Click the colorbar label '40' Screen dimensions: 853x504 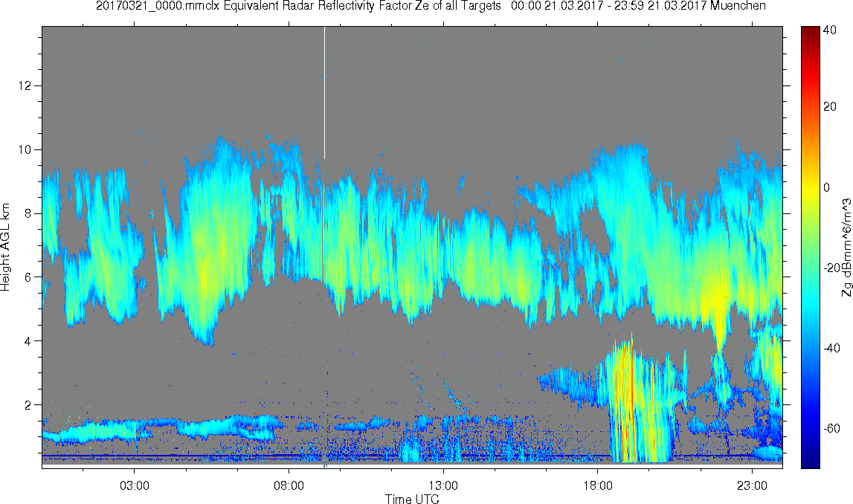coord(830,30)
